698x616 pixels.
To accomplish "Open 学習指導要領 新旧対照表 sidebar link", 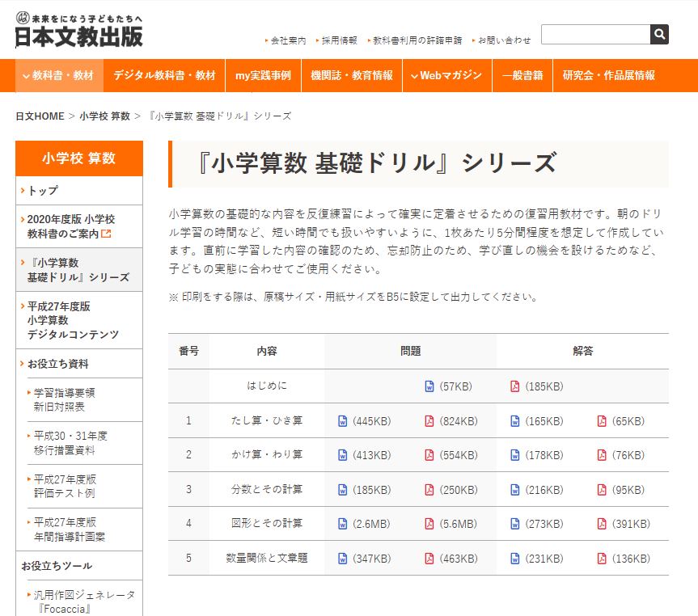I will pos(64,399).
